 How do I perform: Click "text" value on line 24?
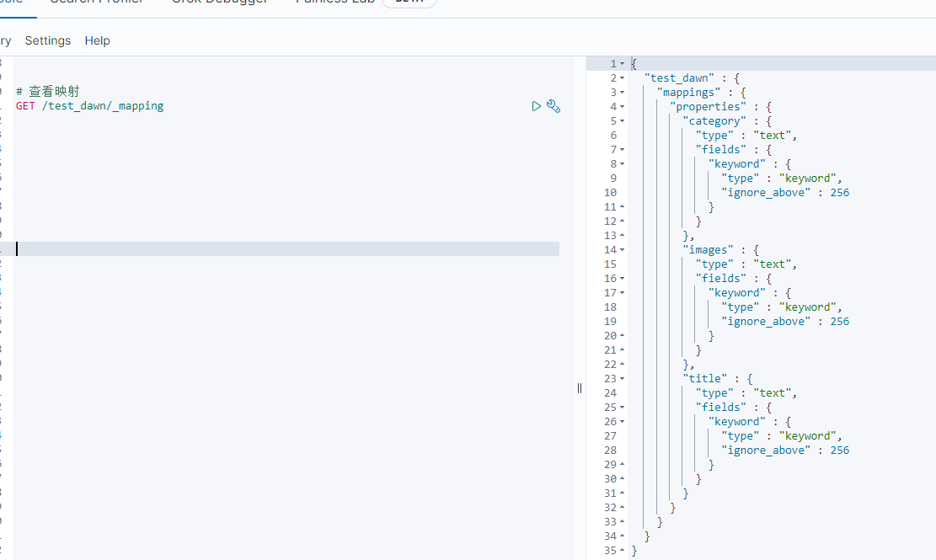773,393
